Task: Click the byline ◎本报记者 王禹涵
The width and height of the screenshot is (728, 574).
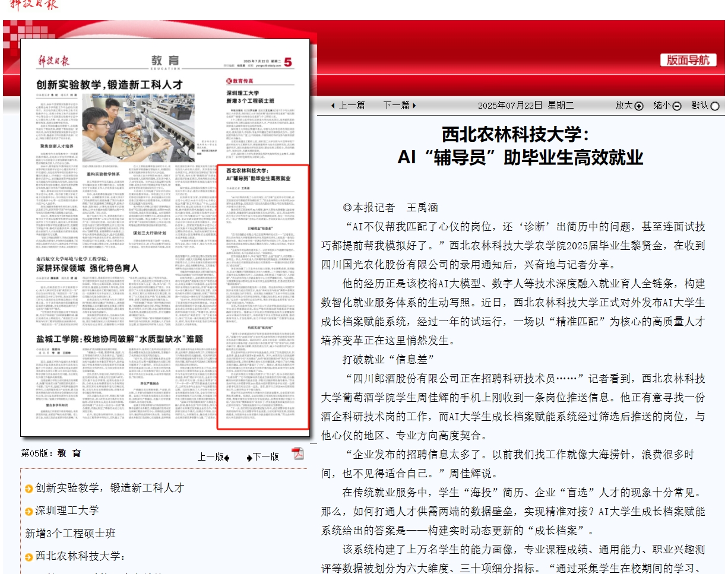Action: click(x=390, y=208)
